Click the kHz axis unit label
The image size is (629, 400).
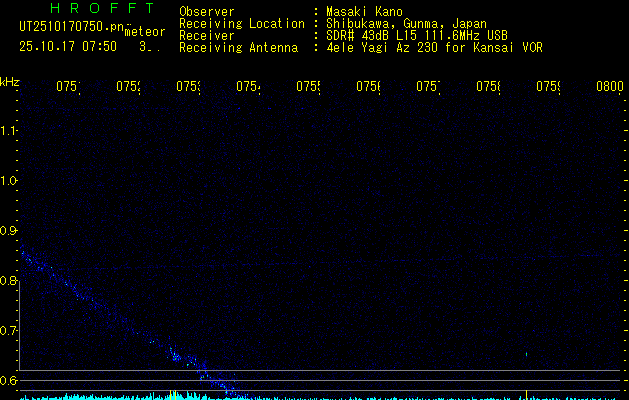(x=10, y=82)
